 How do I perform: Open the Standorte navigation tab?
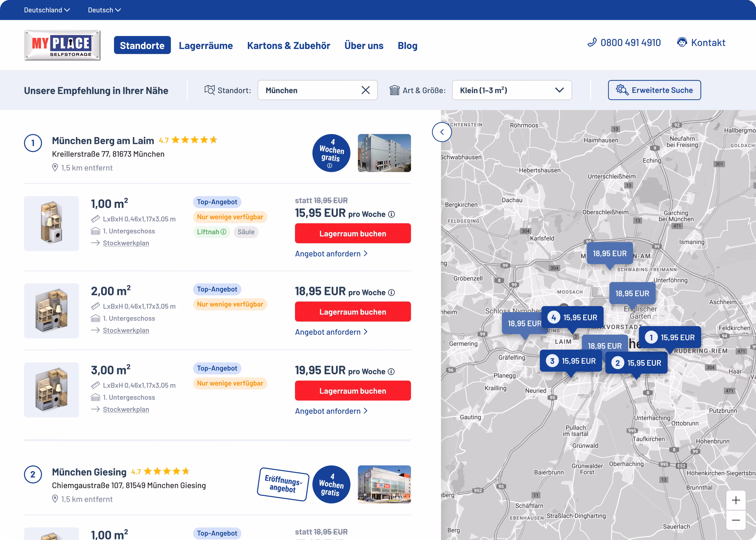[x=142, y=45]
